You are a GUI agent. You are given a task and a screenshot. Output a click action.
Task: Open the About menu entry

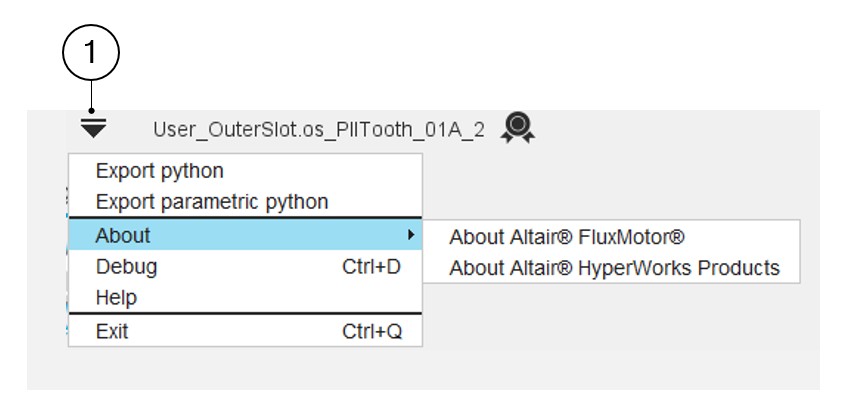click(123, 236)
